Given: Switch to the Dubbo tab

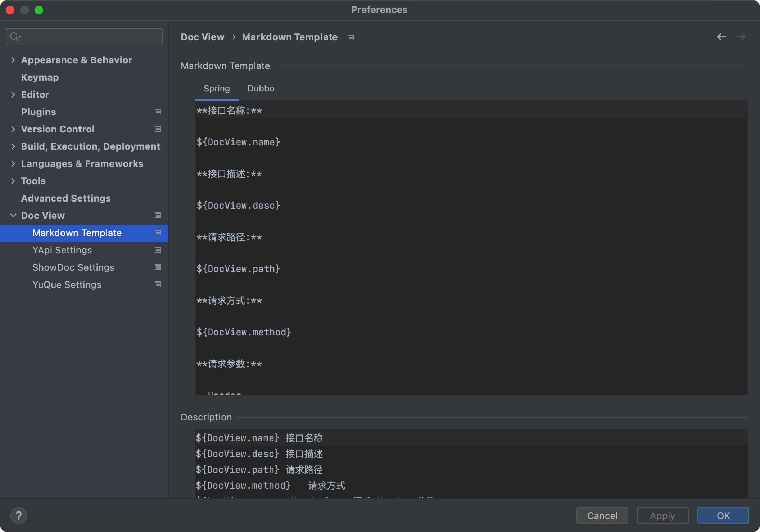Looking at the screenshot, I should [x=261, y=89].
